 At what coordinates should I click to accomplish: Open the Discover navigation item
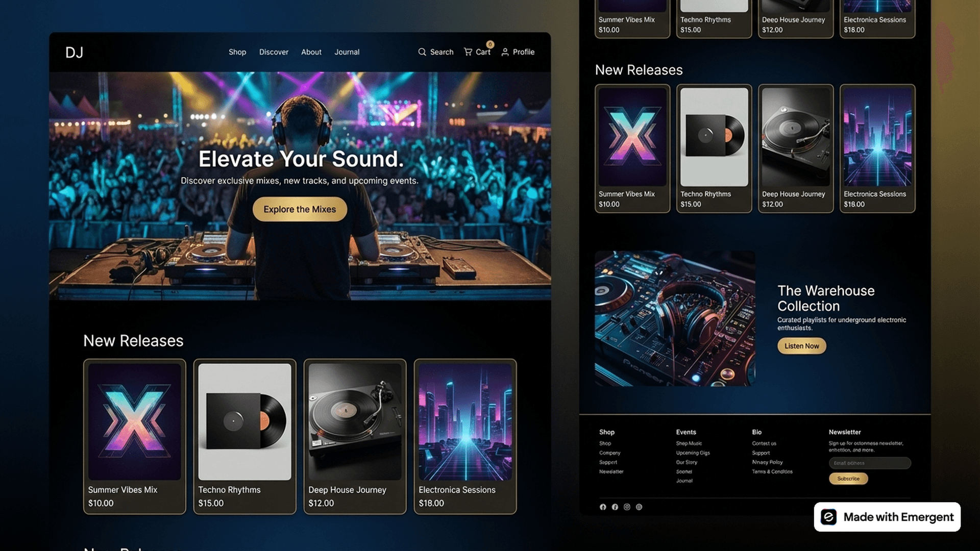coord(274,52)
